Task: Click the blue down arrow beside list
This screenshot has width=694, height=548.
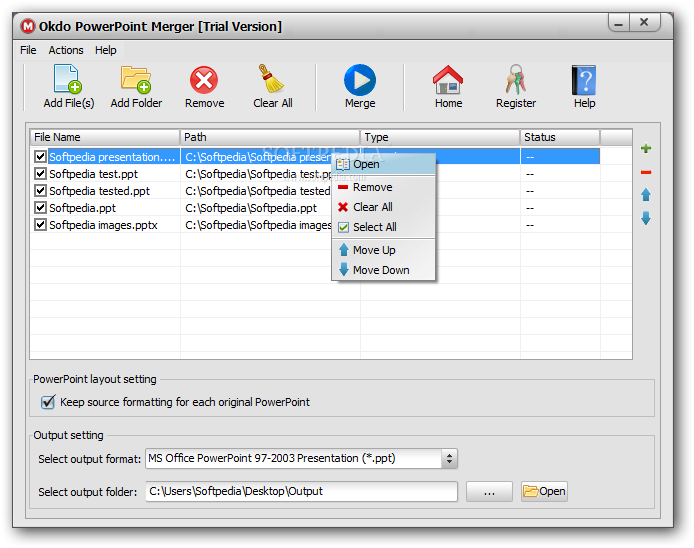Action: (646, 218)
